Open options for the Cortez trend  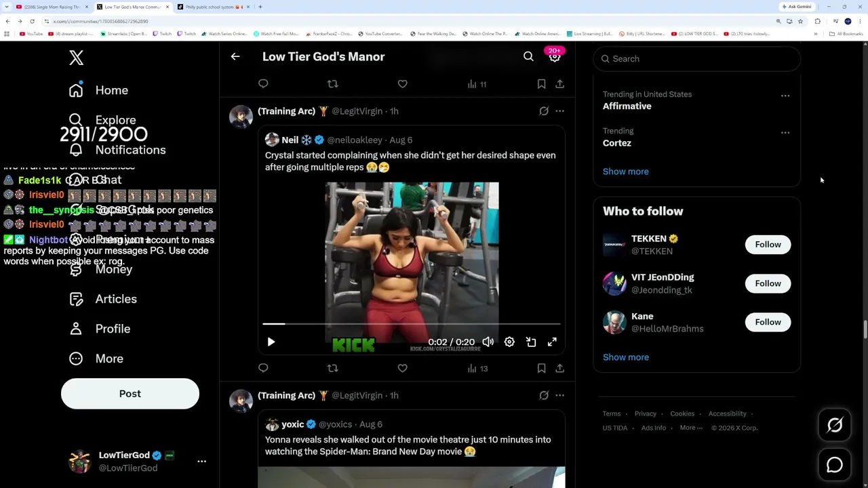click(785, 132)
